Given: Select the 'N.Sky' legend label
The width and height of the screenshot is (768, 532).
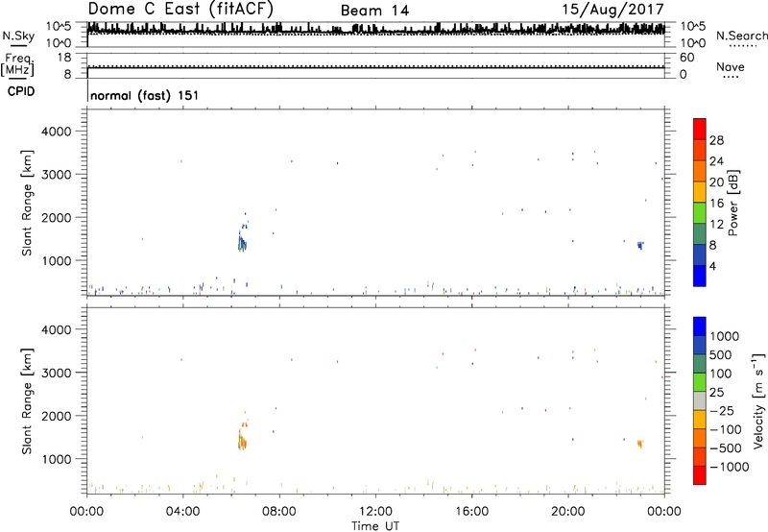Looking at the screenshot, I should [18, 36].
